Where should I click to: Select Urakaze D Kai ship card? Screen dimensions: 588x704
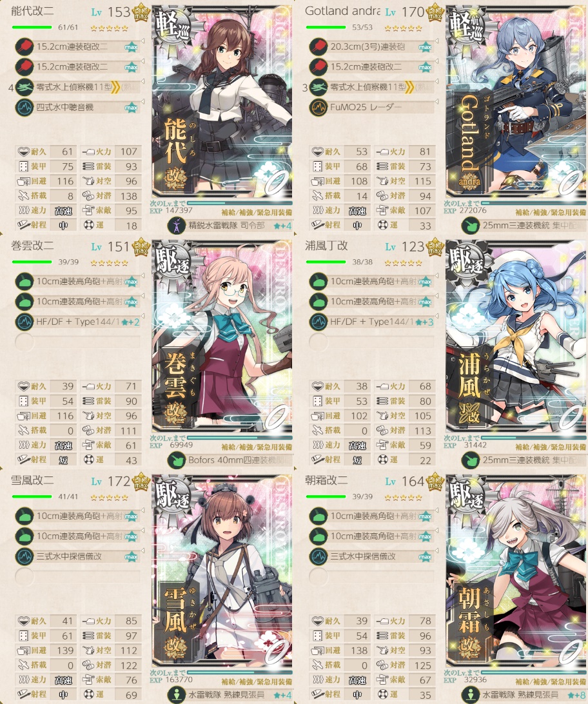click(x=516, y=337)
